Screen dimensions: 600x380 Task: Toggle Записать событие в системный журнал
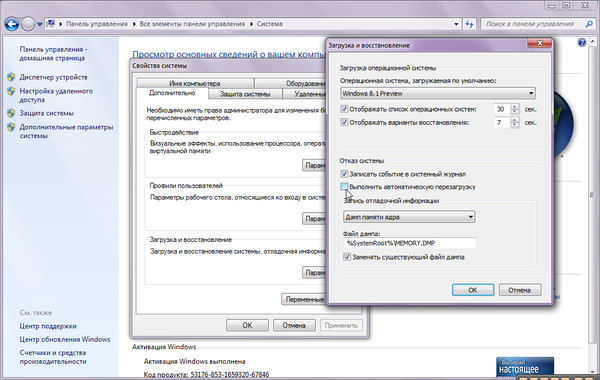pyautogui.click(x=344, y=174)
